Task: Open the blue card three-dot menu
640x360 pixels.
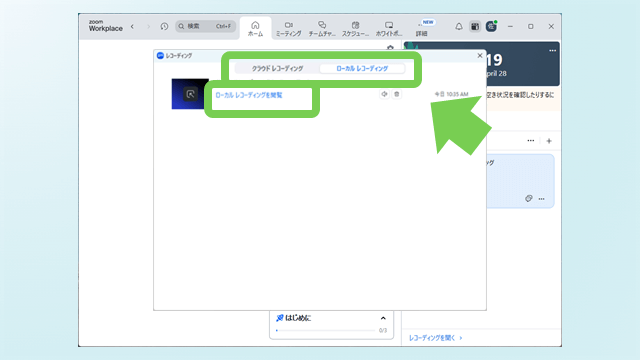Action: click(542, 199)
